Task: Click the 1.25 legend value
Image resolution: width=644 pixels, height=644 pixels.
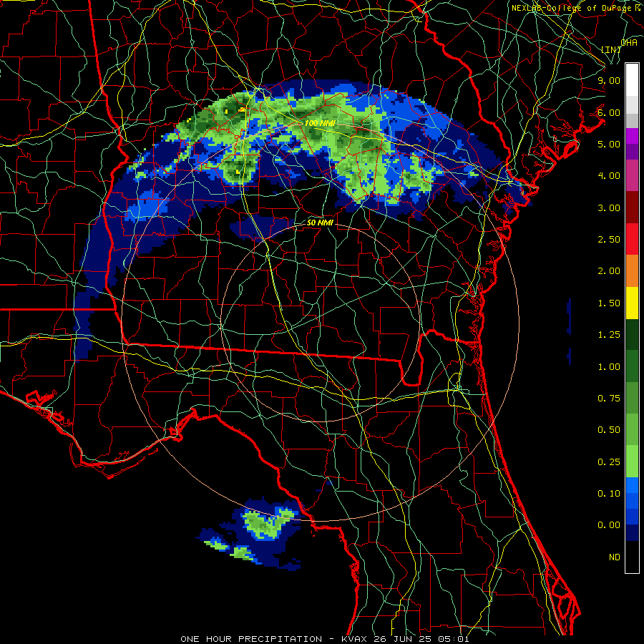Action: pos(609,335)
